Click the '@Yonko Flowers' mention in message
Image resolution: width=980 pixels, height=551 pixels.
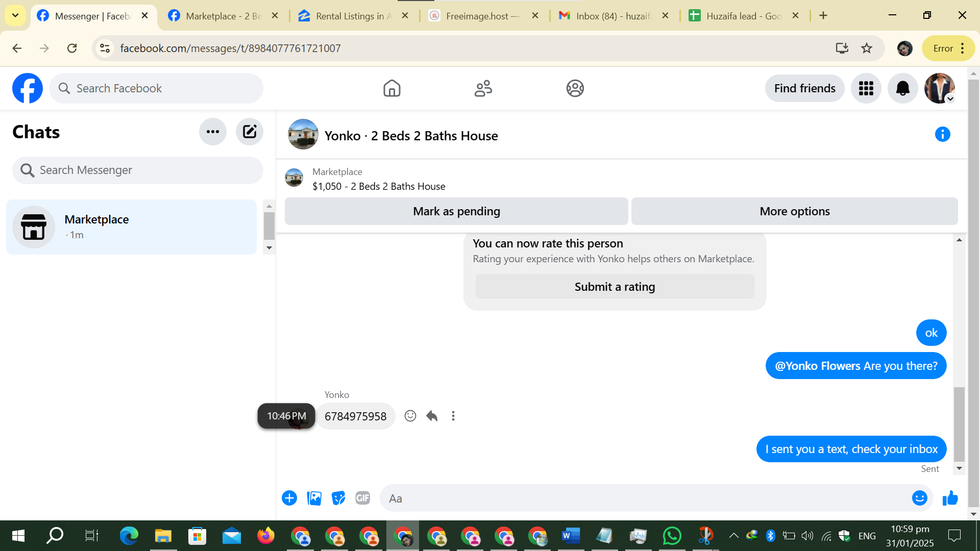point(818,366)
